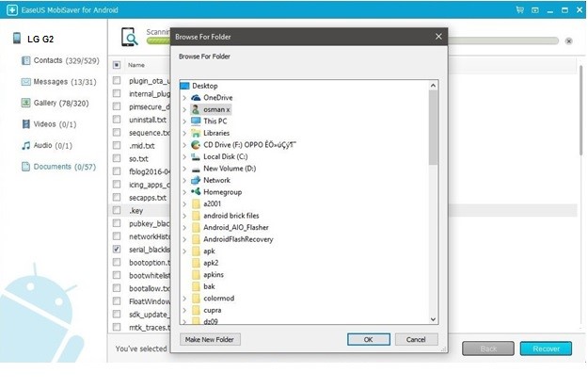
Task: Check the secapps.txt file checkbox
Action: click(117, 197)
